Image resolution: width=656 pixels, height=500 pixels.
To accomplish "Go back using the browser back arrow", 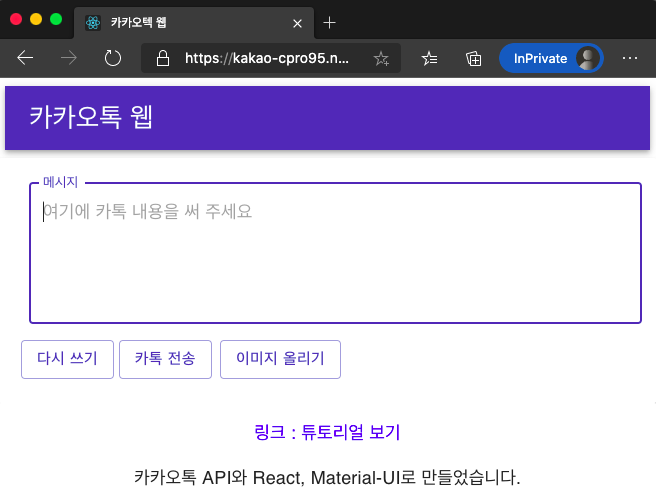I will click(x=25, y=58).
